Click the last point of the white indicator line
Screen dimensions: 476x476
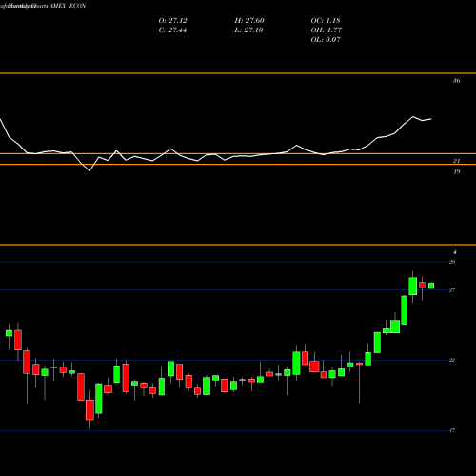click(x=431, y=119)
